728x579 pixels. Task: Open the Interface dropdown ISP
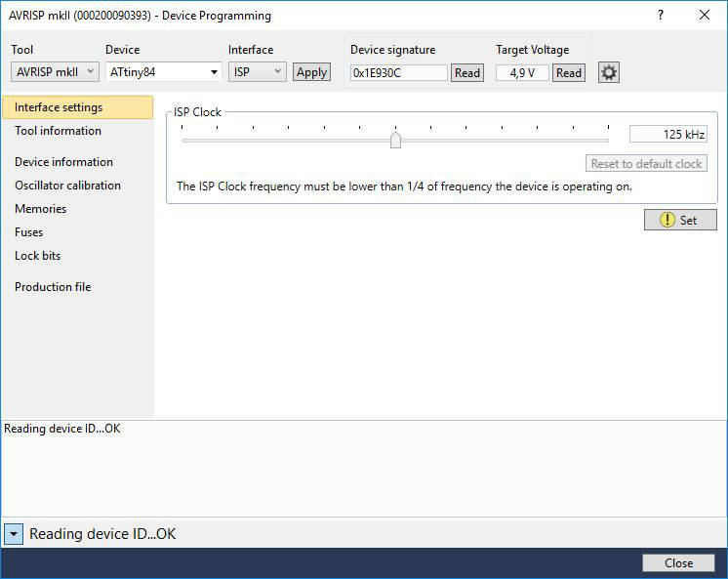(258, 71)
